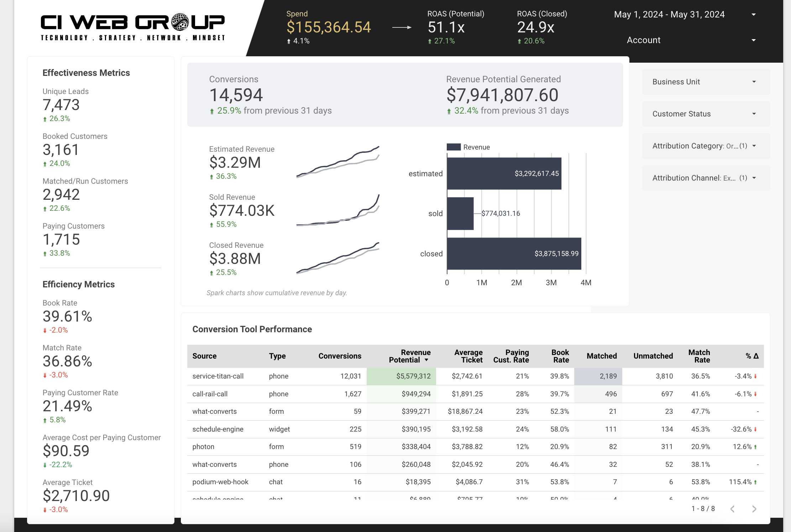This screenshot has height=532, width=791.
Task: Click the Matched/Run Customers 2,942 value
Action: [x=61, y=195]
